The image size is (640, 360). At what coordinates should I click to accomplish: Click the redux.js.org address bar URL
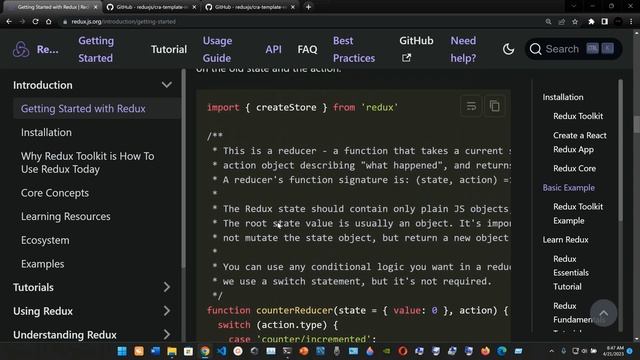(x=124, y=22)
